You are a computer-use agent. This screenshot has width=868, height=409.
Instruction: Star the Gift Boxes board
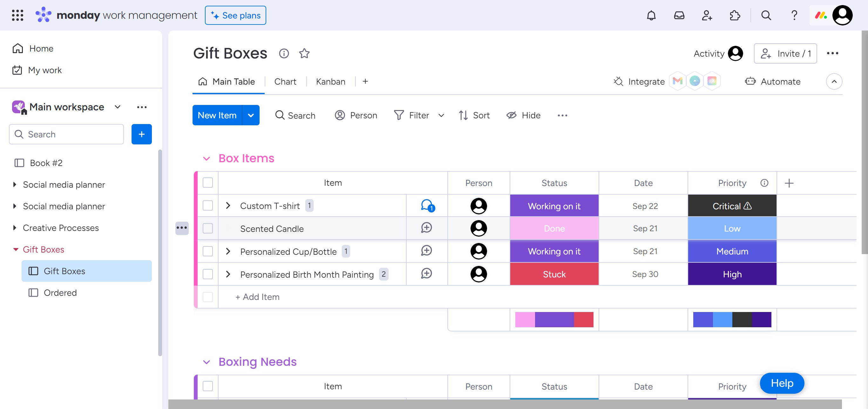pos(304,53)
